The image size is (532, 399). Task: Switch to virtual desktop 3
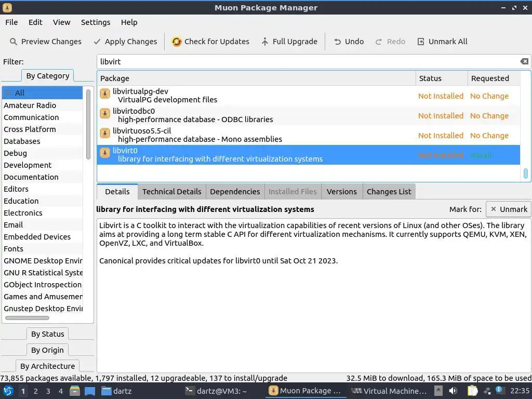click(48, 391)
